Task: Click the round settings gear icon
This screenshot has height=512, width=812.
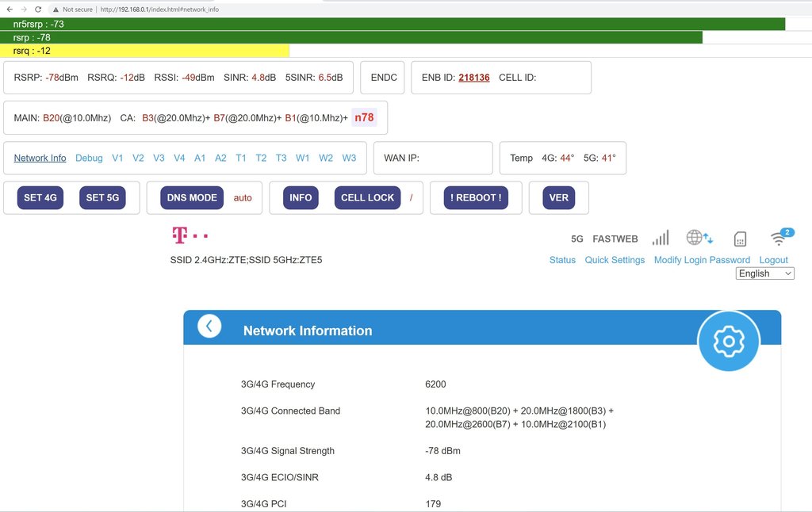Action: click(x=728, y=341)
